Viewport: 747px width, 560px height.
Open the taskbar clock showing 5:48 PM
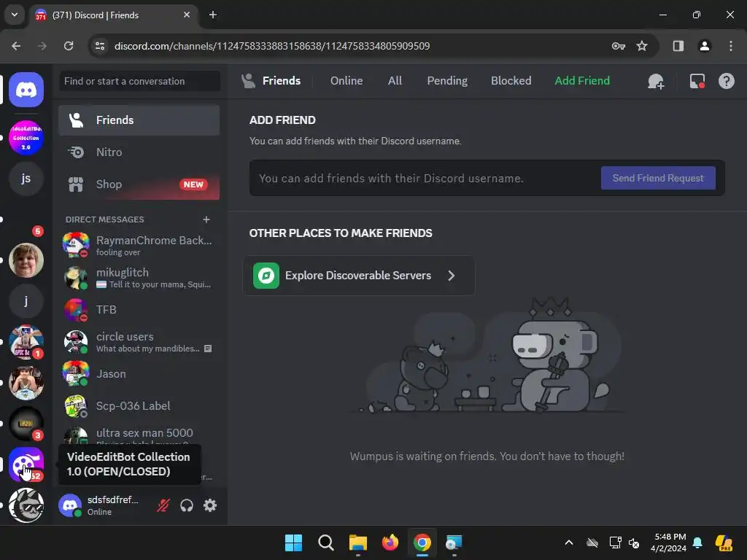(668, 542)
